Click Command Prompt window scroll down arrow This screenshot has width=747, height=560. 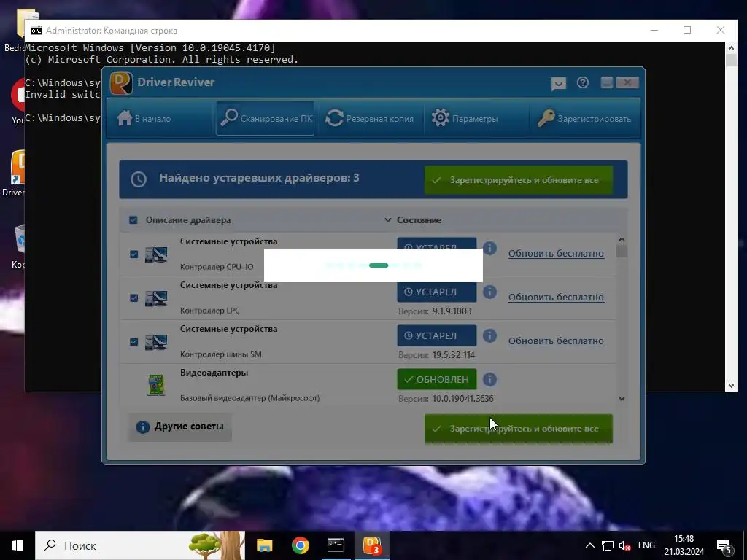pos(731,386)
